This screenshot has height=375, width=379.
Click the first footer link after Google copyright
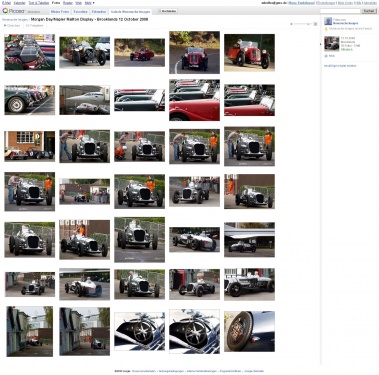(144, 371)
